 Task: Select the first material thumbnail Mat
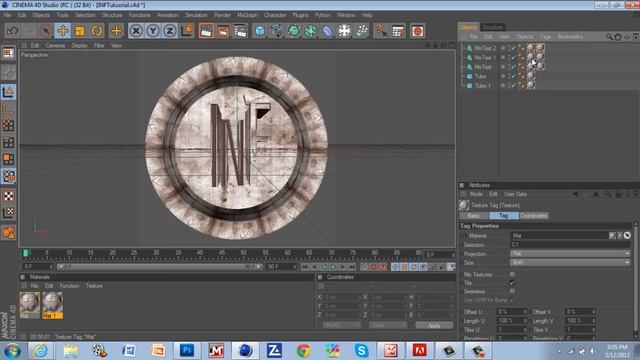pyautogui.click(x=30, y=305)
